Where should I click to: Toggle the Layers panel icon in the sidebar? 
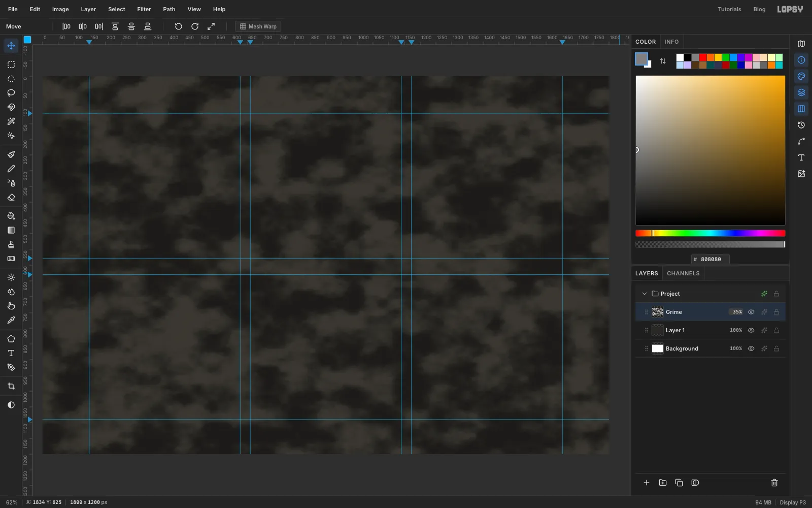tap(801, 92)
